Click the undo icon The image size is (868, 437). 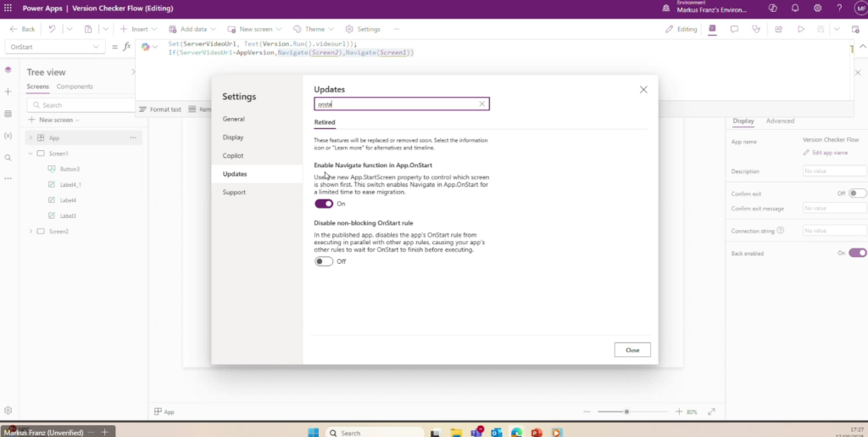[x=52, y=29]
